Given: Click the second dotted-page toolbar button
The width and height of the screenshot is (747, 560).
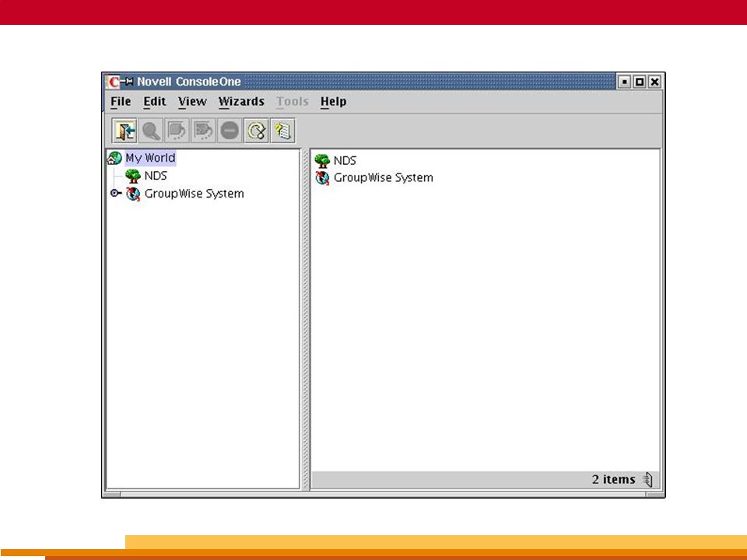Looking at the screenshot, I should point(203,131).
